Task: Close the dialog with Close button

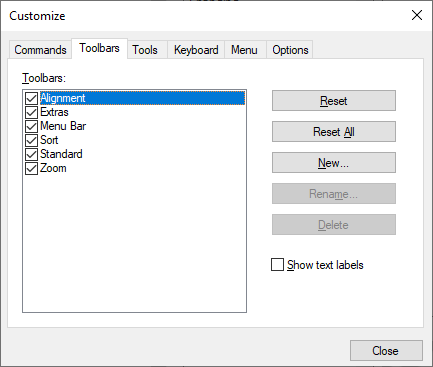Action: point(386,350)
